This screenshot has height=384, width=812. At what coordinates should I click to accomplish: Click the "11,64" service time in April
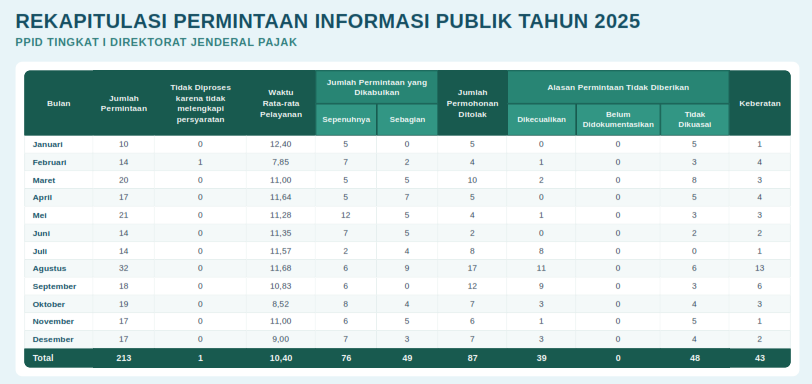coord(281,197)
